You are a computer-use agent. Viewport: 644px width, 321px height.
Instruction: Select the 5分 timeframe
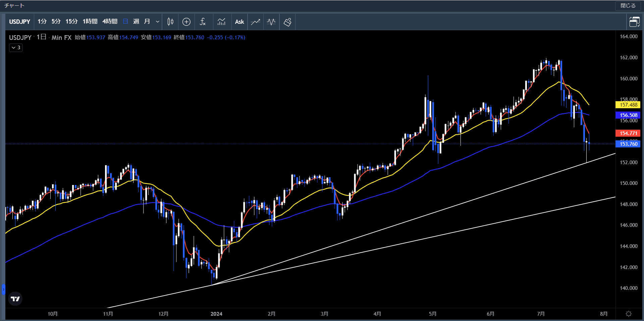(56, 21)
